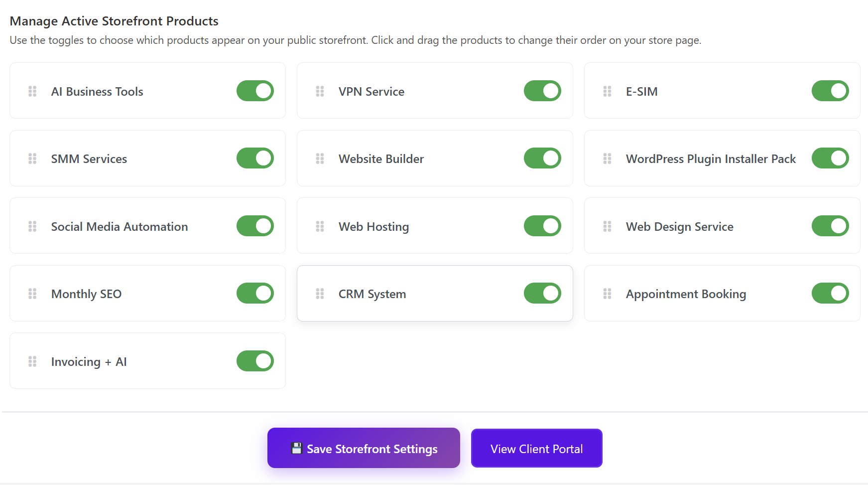Viewport: 868px width, 485px height.
Task: Select the Web Hosting product card label
Action: tap(373, 227)
